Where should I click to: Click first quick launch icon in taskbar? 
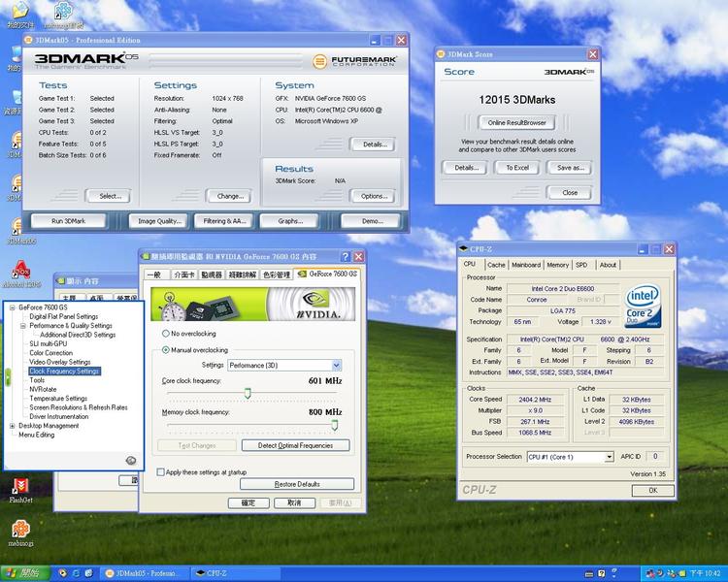(x=63, y=573)
